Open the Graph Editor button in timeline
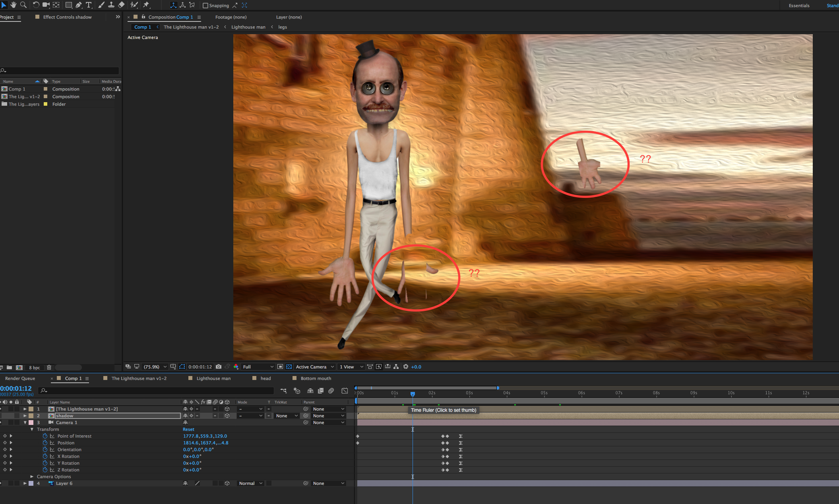 point(345,391)
